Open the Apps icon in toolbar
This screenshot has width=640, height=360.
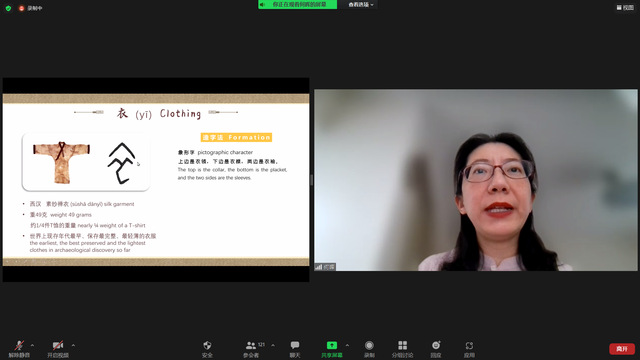(x=469, y=346)
